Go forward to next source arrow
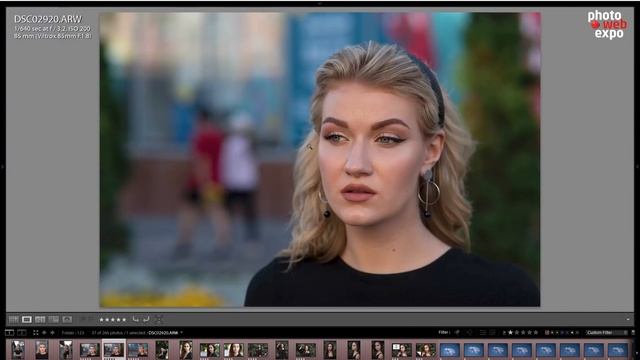Viewport: 640px width, 360px height. click(x=52, y=333)
